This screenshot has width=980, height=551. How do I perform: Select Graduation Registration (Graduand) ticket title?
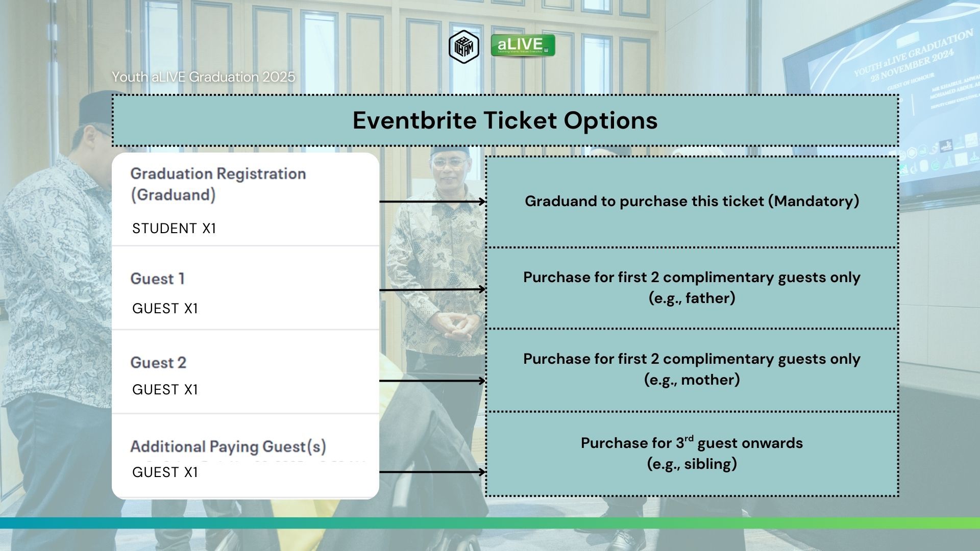tap(218, 184)
